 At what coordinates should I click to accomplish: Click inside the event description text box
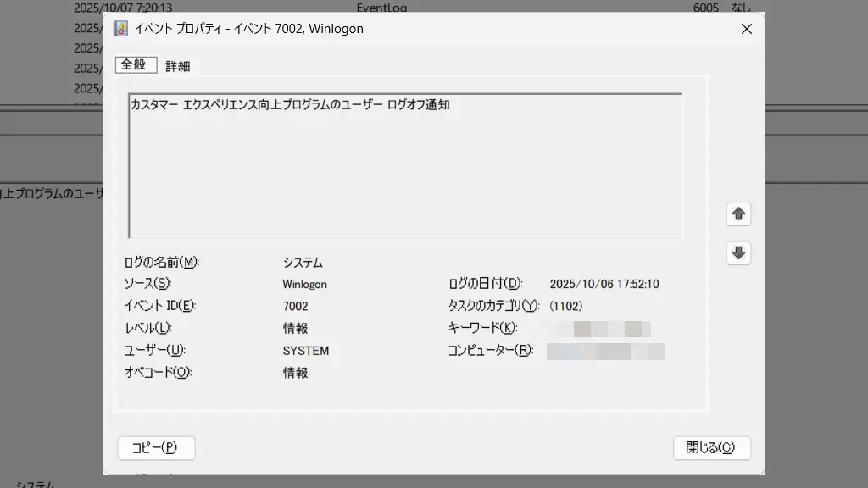click(405, 169)
